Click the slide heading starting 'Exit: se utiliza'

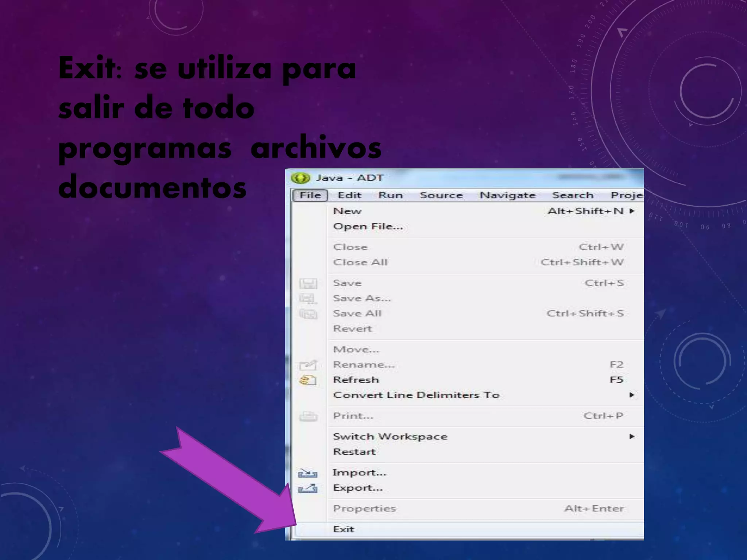220,128
